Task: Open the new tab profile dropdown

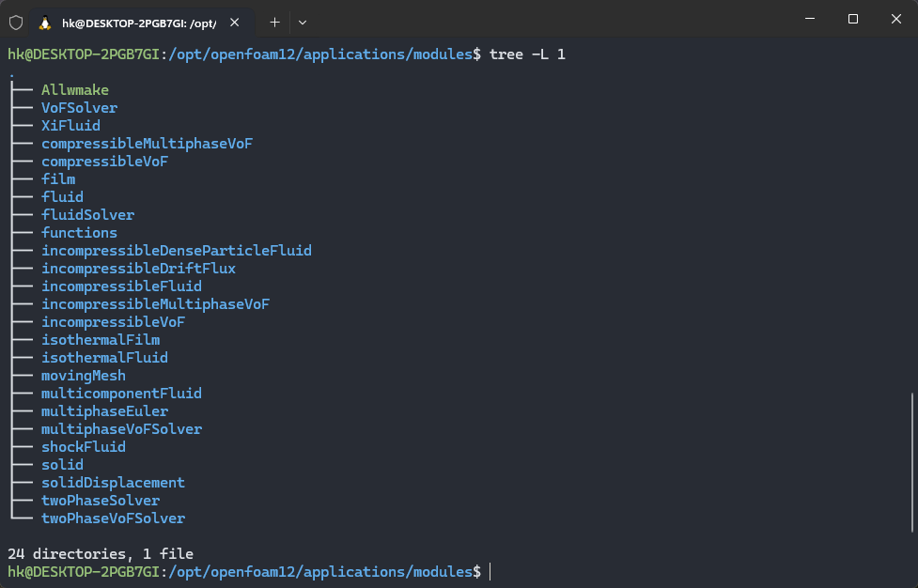Action: [x=303, y=22]
